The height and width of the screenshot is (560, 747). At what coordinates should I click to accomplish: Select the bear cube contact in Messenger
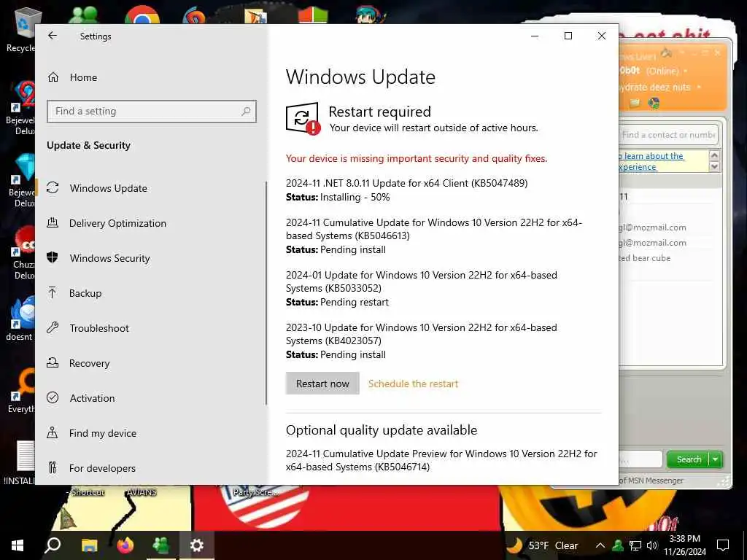(645, 258)
